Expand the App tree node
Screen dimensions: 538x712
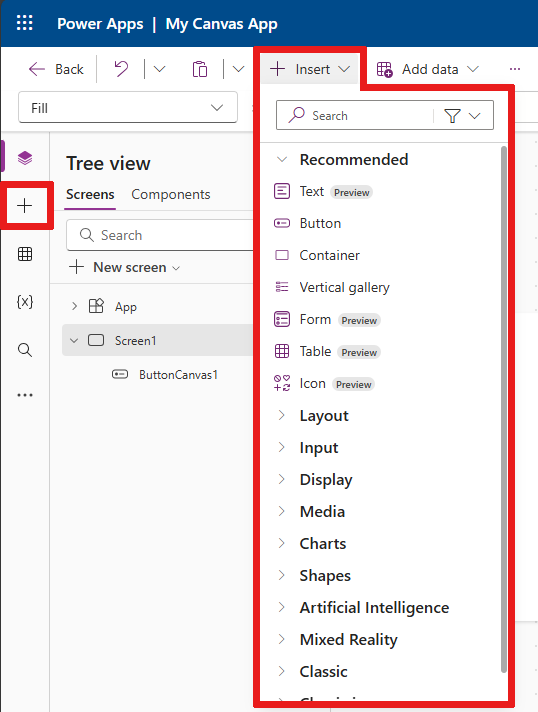pyautogui.click(x=74, y=307)
